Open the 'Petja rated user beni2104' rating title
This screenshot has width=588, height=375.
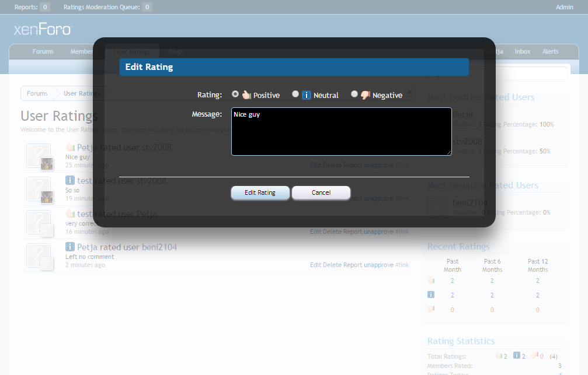pyautogui.click(x=127, y=247)
